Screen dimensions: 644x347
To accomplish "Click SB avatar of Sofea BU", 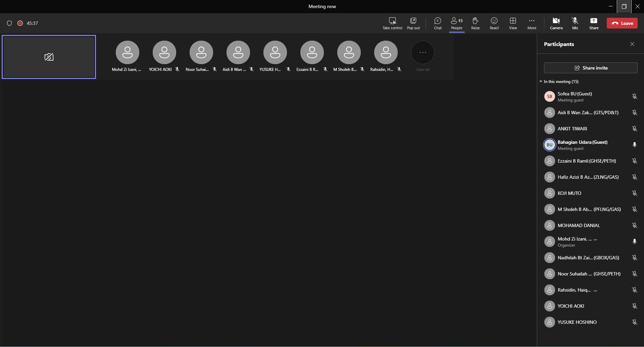I will pyautogui.click(x=549, y=96).
